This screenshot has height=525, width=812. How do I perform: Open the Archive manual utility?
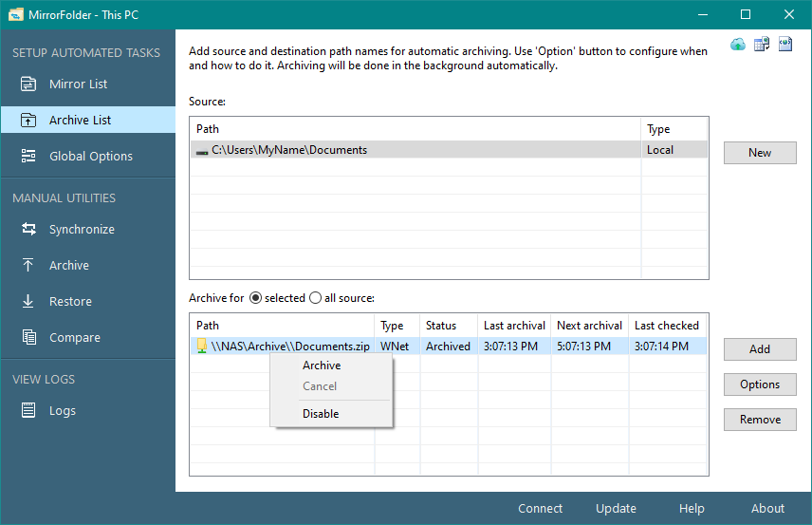88,266
